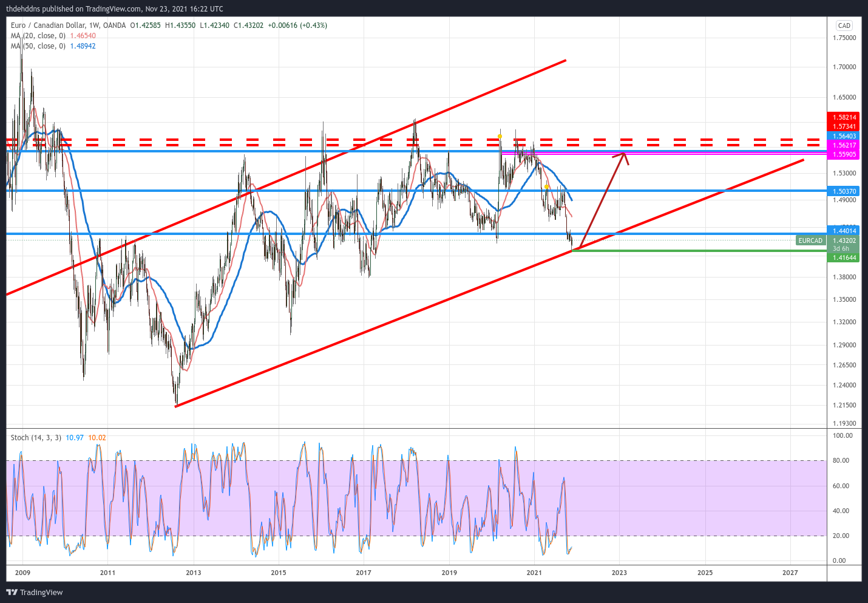868x603 pixels.
Task: Click the Stoch 40.00 scale label
Action: pos(841,511)
